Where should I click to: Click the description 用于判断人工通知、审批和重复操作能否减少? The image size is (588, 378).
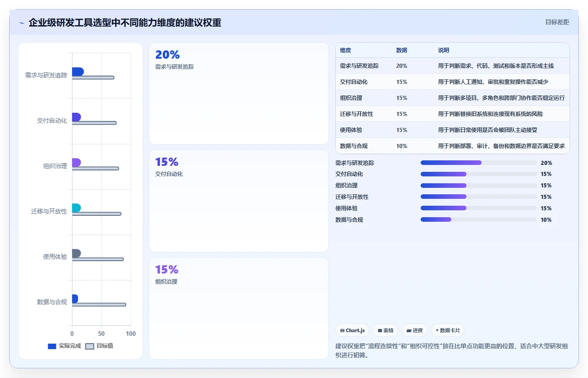[x=493, y=82]
